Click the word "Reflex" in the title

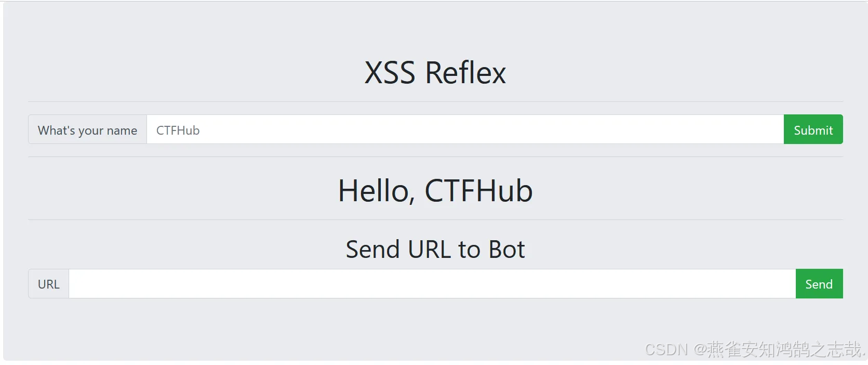[x=465, y=73]
